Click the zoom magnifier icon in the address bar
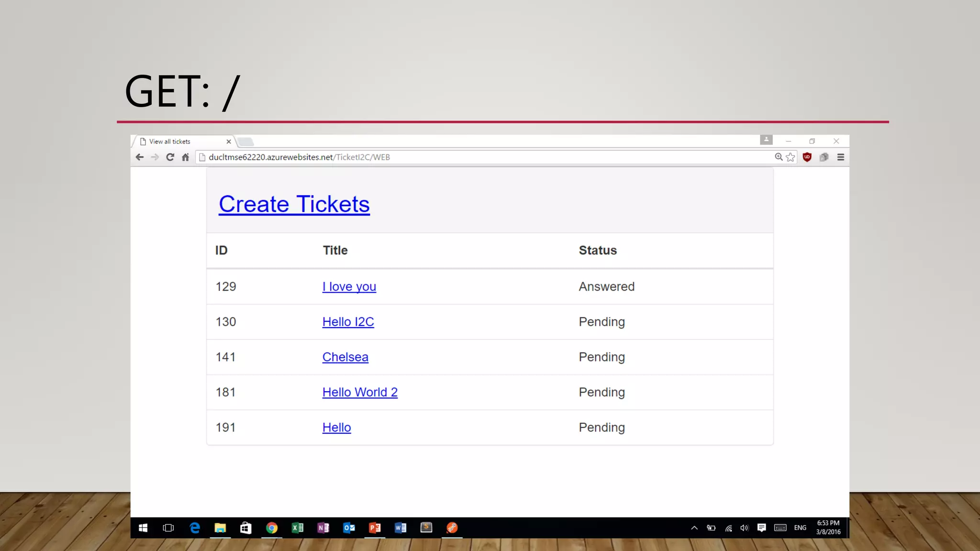The image size is (980, 551). click(779, 157)
